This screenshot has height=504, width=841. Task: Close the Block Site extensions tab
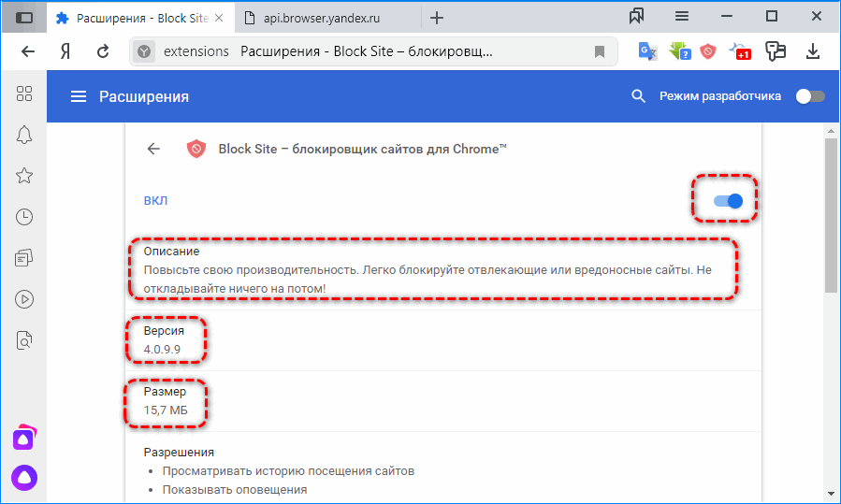[x=219, y=18]
